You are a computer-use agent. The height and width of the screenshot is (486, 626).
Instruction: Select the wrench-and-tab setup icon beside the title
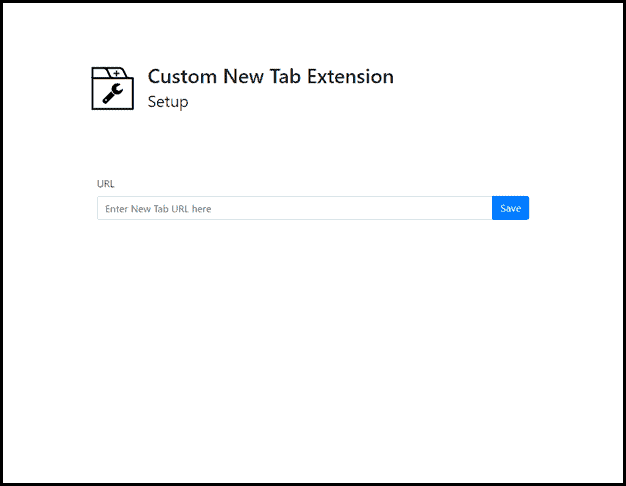112,88
